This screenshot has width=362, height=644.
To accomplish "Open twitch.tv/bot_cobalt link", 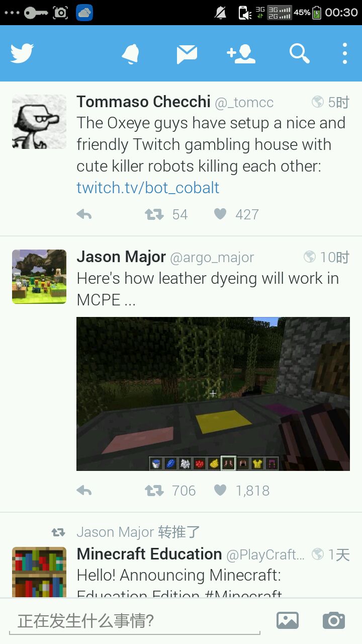I will point(148,188).
